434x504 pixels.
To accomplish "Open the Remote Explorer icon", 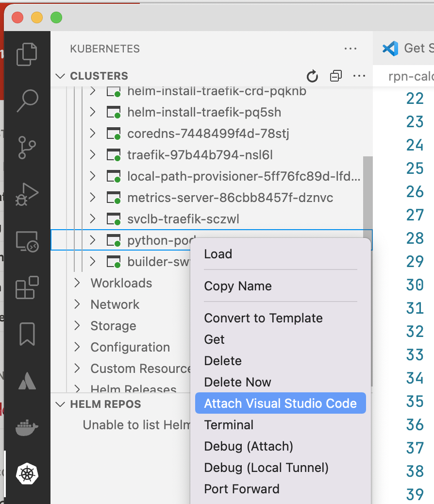I will coord(27,241).
